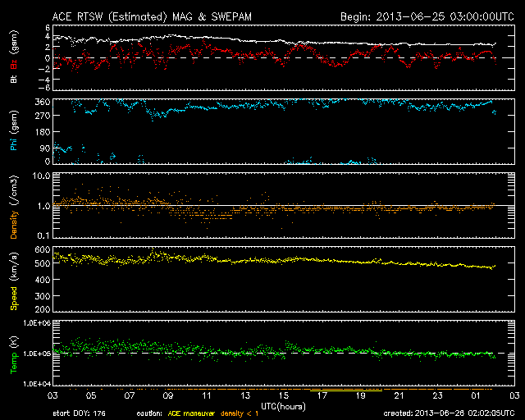Click the 21 hour tick on time axis

click(399, 395)
